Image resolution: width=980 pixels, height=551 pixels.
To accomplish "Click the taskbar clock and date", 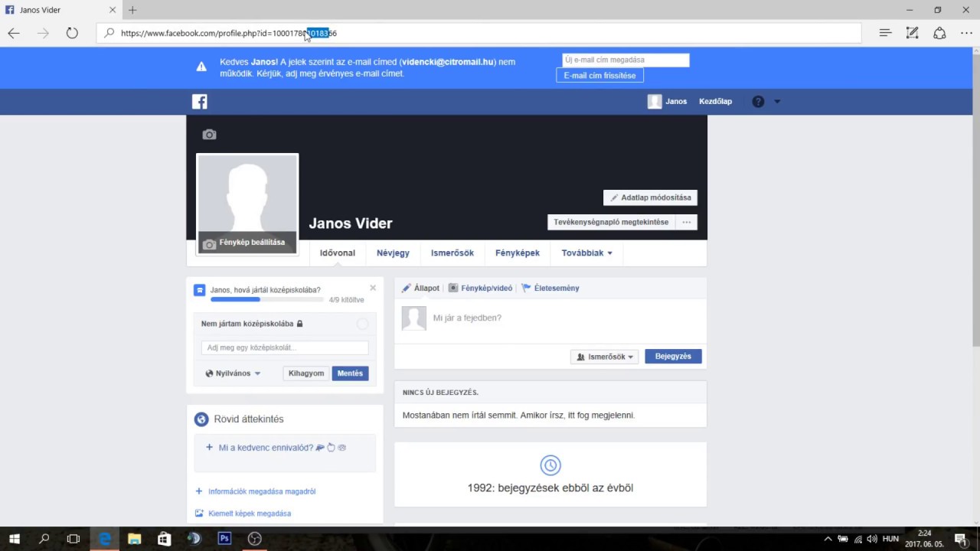I will click(923, 539).
